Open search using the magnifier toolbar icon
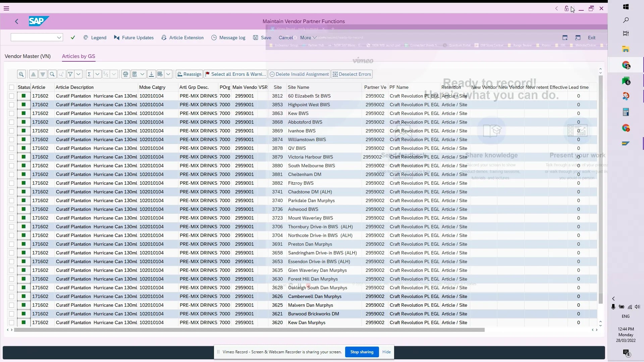 coord(52,74)
